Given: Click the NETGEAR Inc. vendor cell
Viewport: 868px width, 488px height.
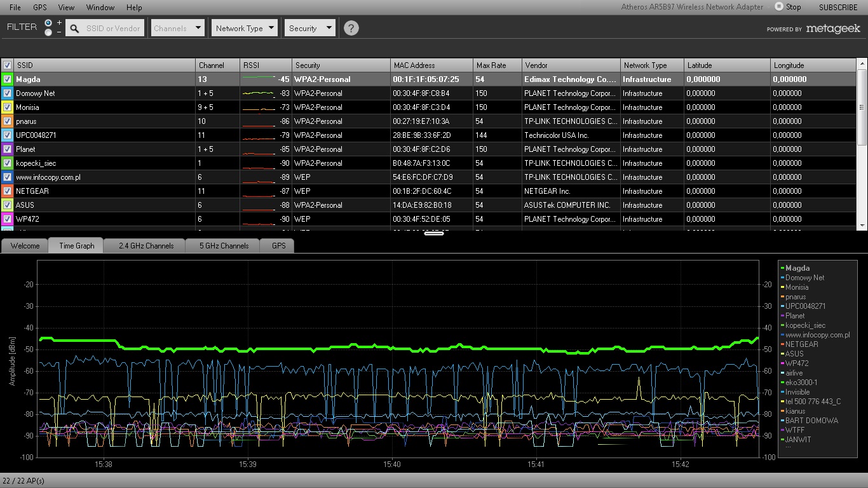Looking at the screenshot, I should tap(571, 191).
